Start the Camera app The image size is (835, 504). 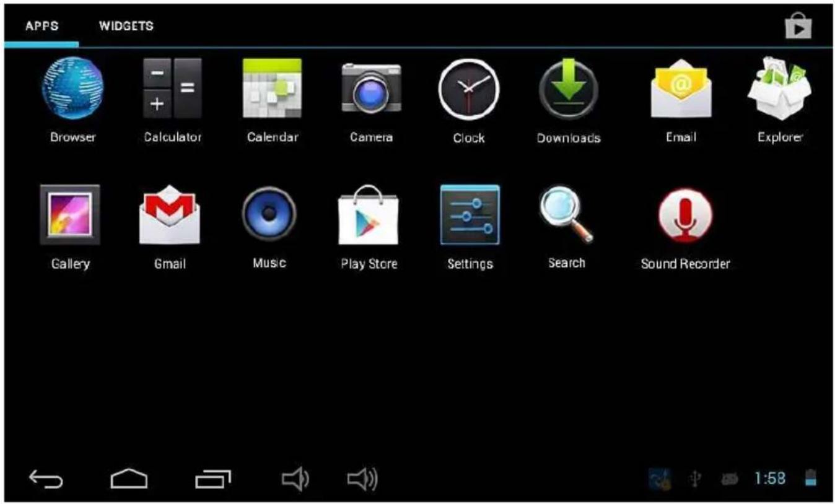click(371, 89)
